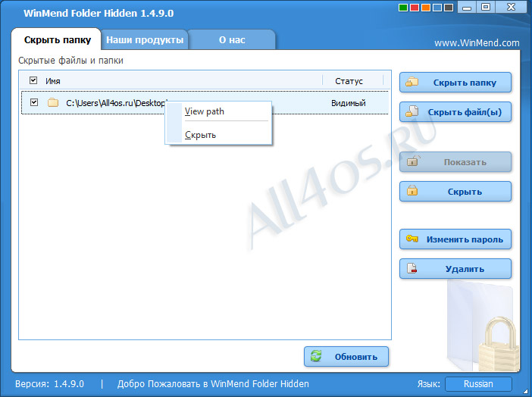The height and width of the screenshot is (397, 532).
Task: Open the Наши продукты tab
Action: pyautogui.click(x=145, y=39)
